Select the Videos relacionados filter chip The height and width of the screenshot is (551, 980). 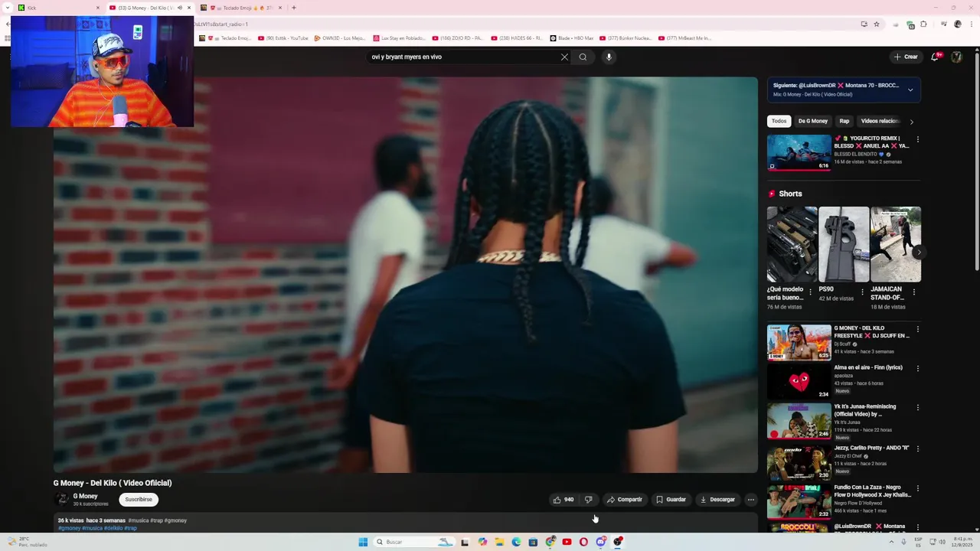coord(880,121)
